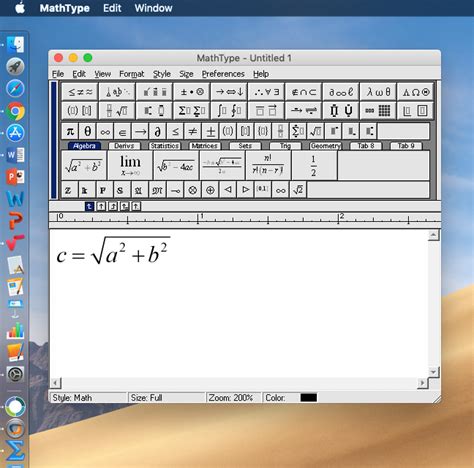Screen dimensions: 474x468
Task: Open the products and set theory templates palette
Action: click(341, 111)
